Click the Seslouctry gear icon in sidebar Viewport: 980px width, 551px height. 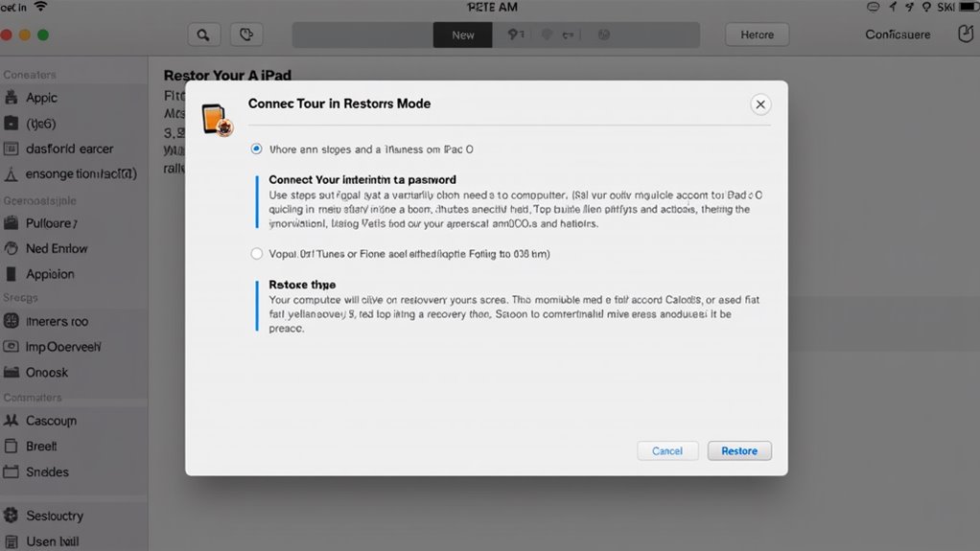(12, 516)
